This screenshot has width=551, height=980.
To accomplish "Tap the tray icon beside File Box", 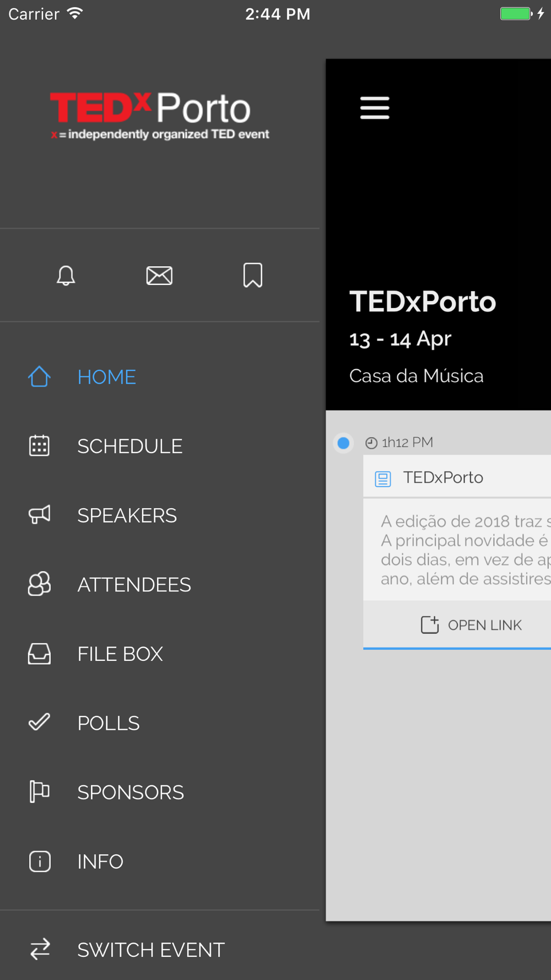I will [39, 654].
